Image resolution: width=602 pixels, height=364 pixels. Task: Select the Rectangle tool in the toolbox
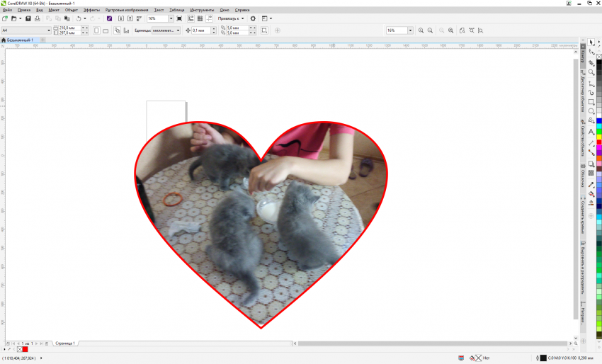click(591, 102)
